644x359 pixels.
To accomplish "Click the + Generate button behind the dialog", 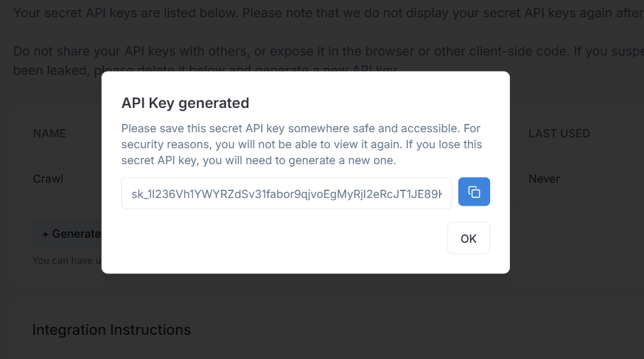I will tap(67, 234).
